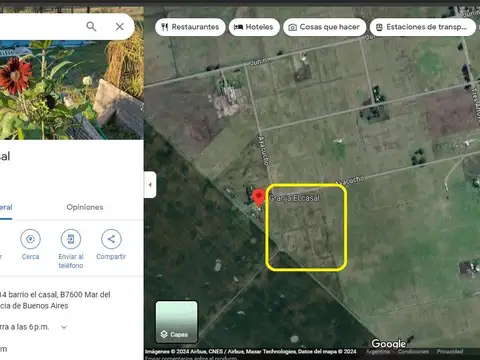Filter map by Restaurantes
480x360 pixels.
[x=190, y=27]
